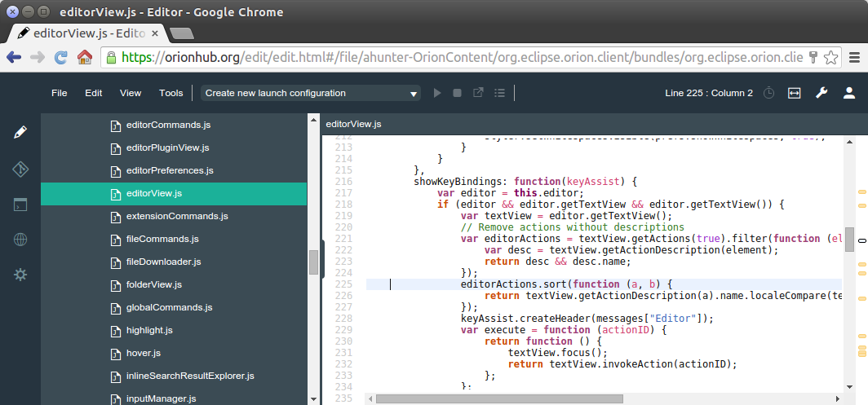Click the run launch configuration play button
This screenshot has height=405, width=868.
437,93
